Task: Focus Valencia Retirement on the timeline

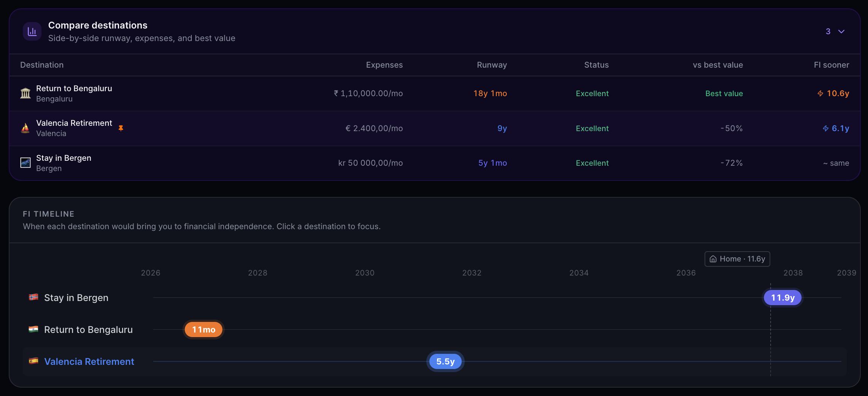Action: [x=89, y=361]
